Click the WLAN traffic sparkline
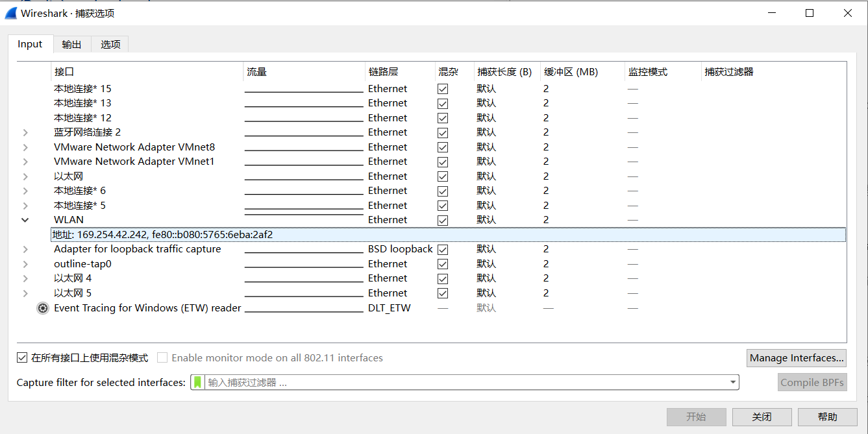This screenshot has height=434, width=868. pos(304,213)
